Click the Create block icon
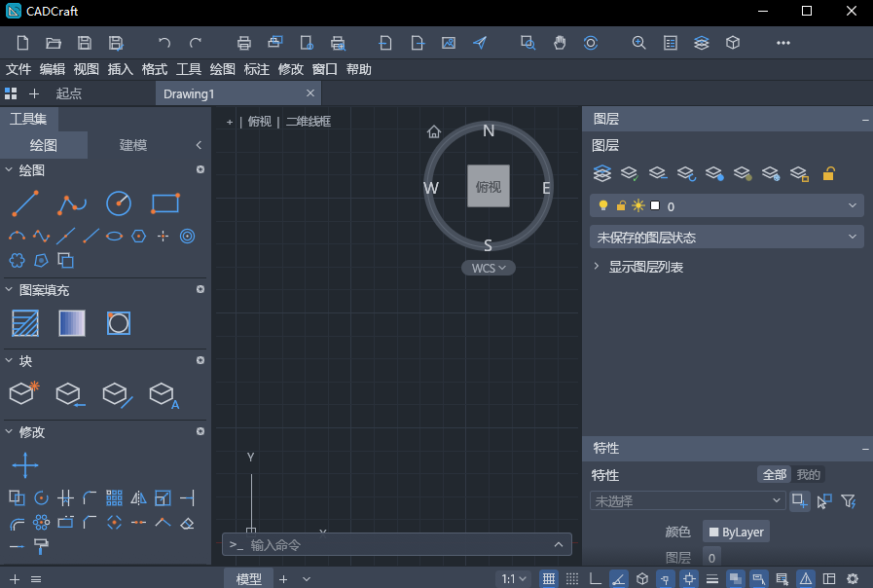The height and width of the screenshot is (588, 873). tap(24, 393)
